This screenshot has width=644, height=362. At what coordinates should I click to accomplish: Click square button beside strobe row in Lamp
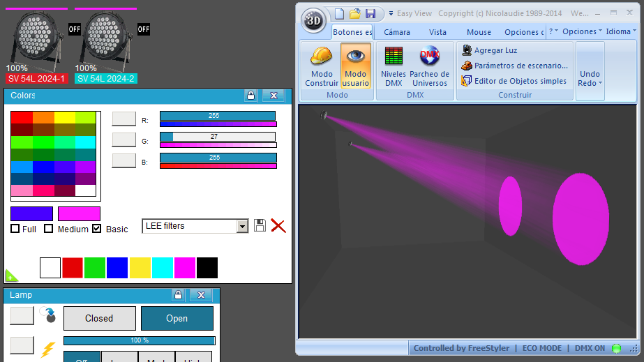22,345
